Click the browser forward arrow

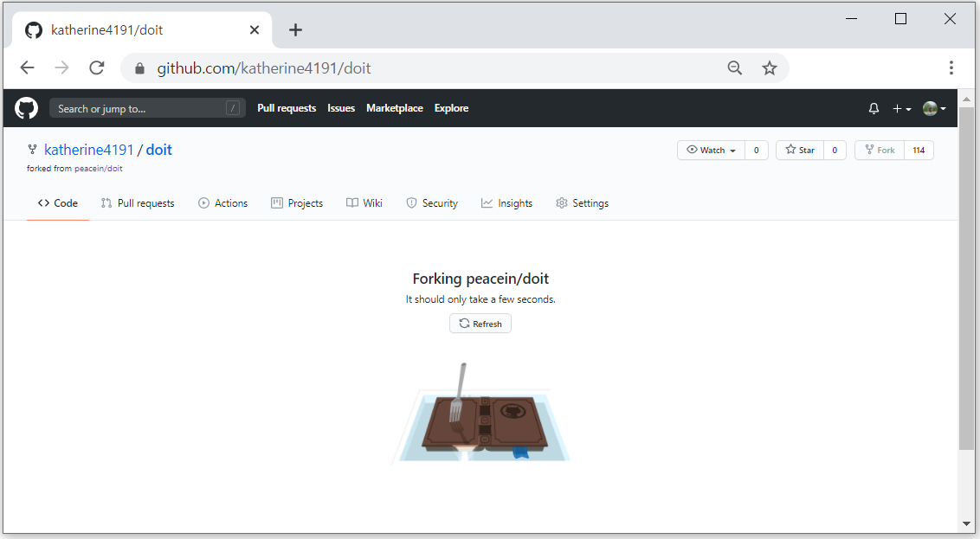tap(61, 67)
